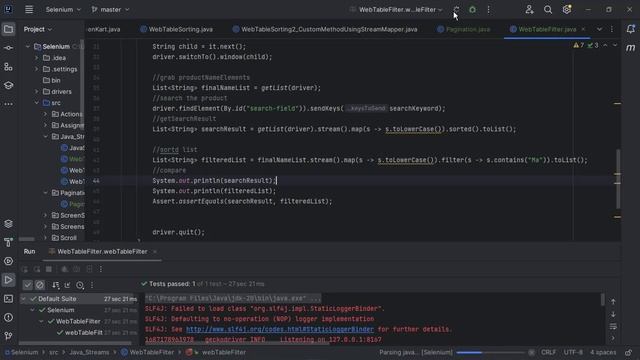Open the Commit tool window

pos(8,48)
